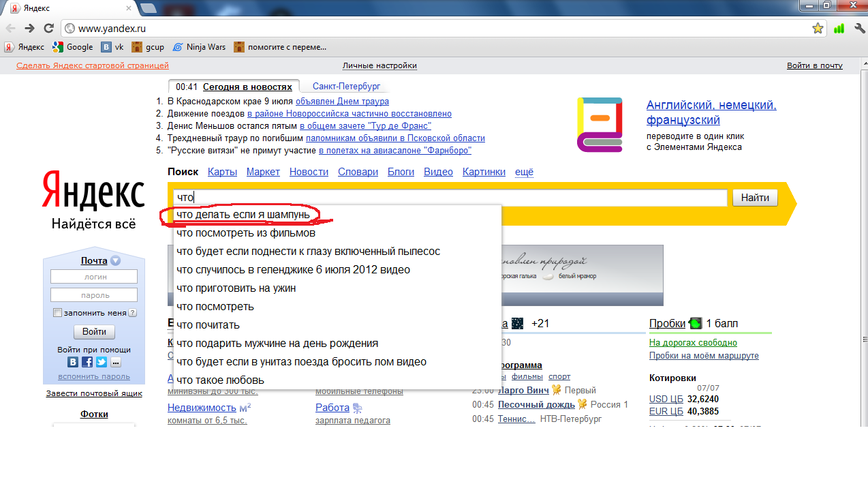Open the помогите с переме... bookmark
The height and width of the screenshot is (499, 868).
[280, 47]
